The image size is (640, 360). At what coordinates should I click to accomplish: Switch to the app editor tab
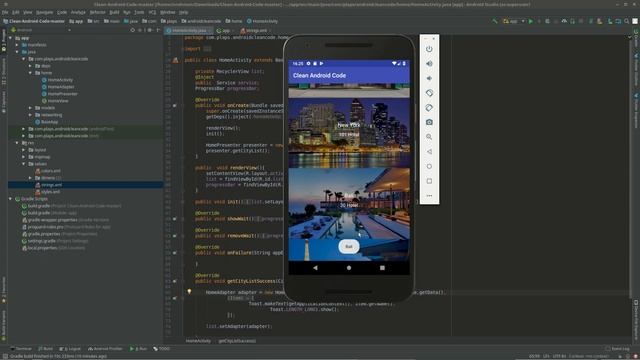tap(224, 31)
